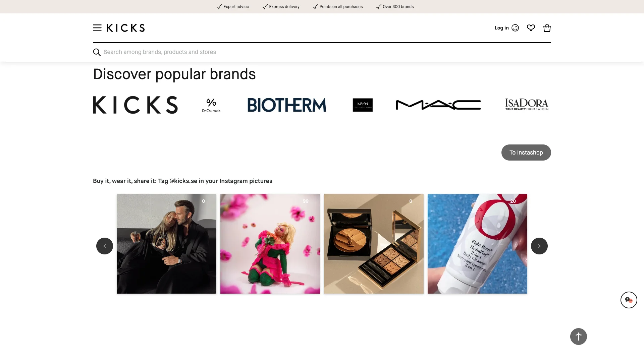Click the back-to-top arrow button
The width and height of the screenshot is (644, 362).
point(579,337)
